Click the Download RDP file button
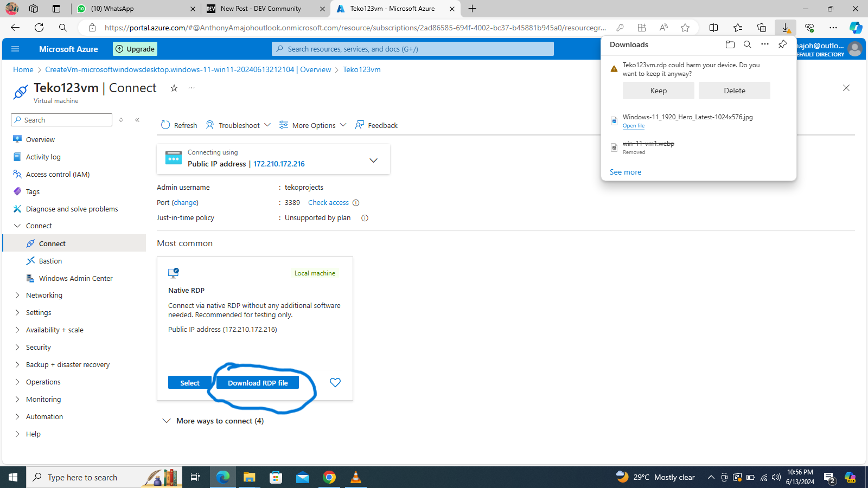 click(x=258, y=383)
